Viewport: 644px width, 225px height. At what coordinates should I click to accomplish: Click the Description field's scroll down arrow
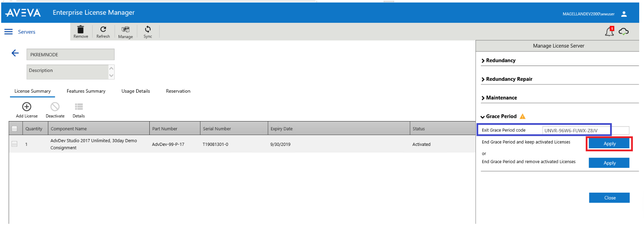pos(111,76)
